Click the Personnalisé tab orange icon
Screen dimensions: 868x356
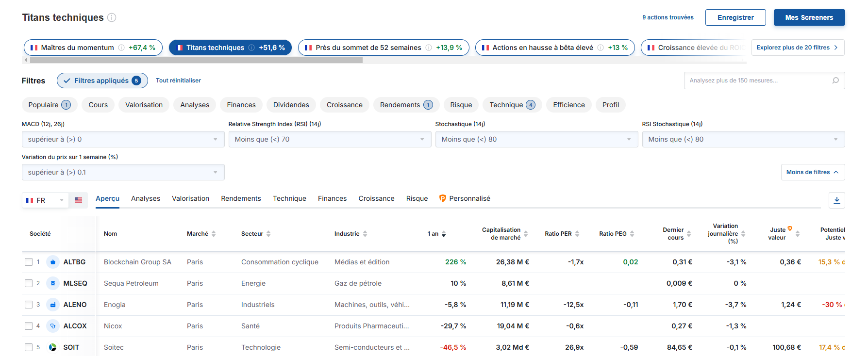[x=443, y=198]
